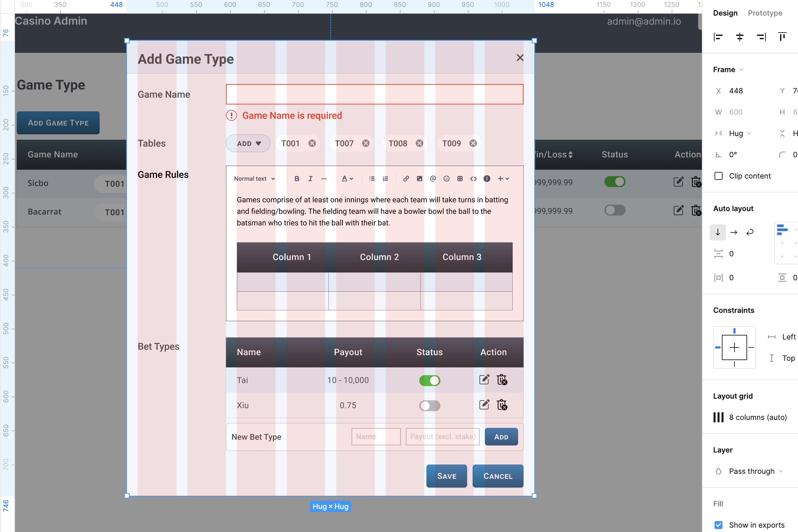
Task: Enable the Xiu bet type toggle
Action: (430, 405)
